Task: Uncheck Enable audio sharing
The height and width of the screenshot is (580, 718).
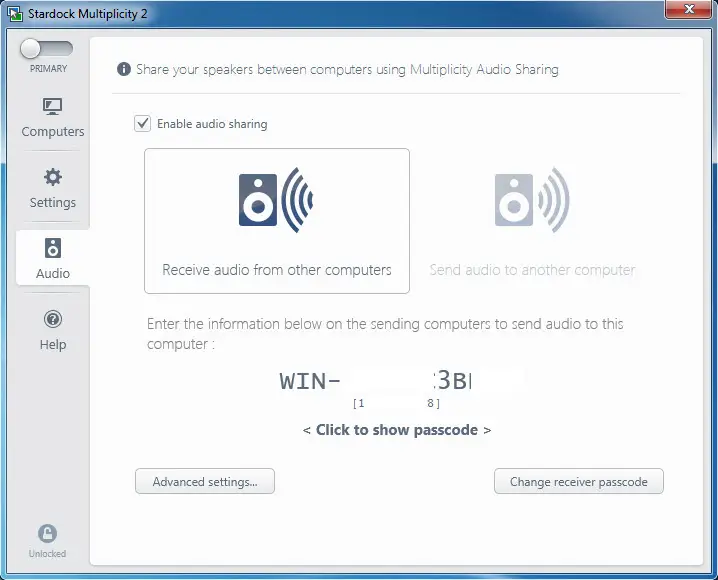Action: [142, 124]
